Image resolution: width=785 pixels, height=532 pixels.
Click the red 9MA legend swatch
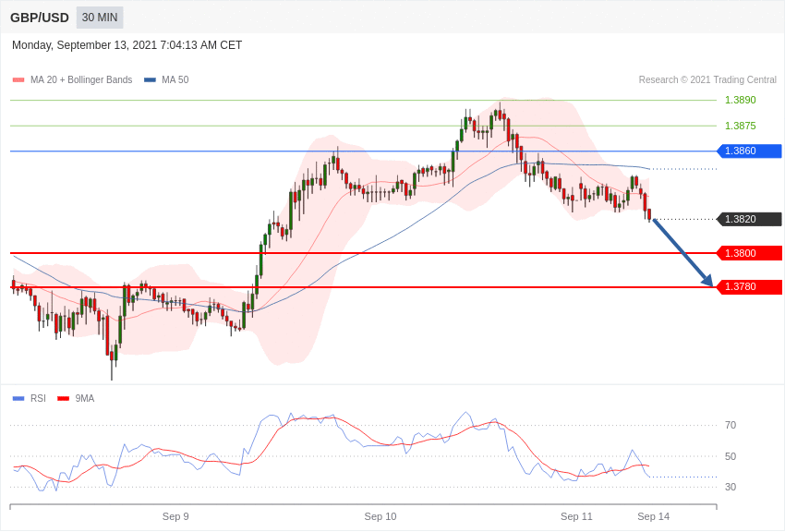(x=63, y=398)
